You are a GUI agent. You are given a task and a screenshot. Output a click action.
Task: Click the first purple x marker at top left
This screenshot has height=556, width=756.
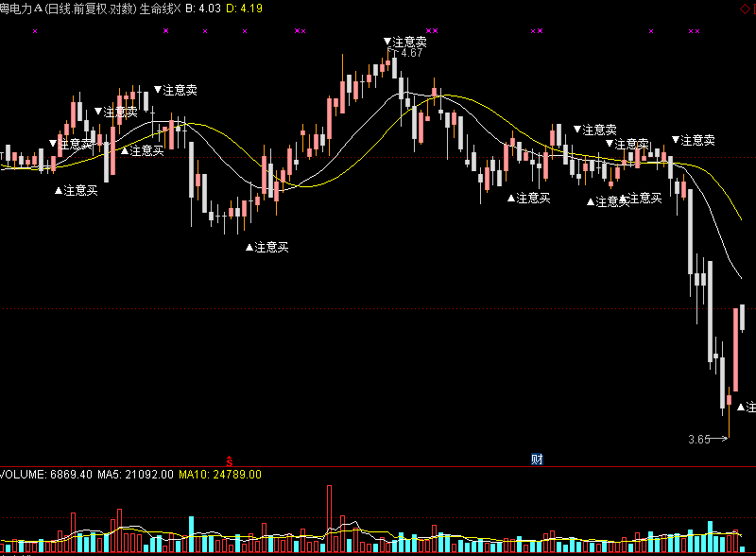pos(36,31)
